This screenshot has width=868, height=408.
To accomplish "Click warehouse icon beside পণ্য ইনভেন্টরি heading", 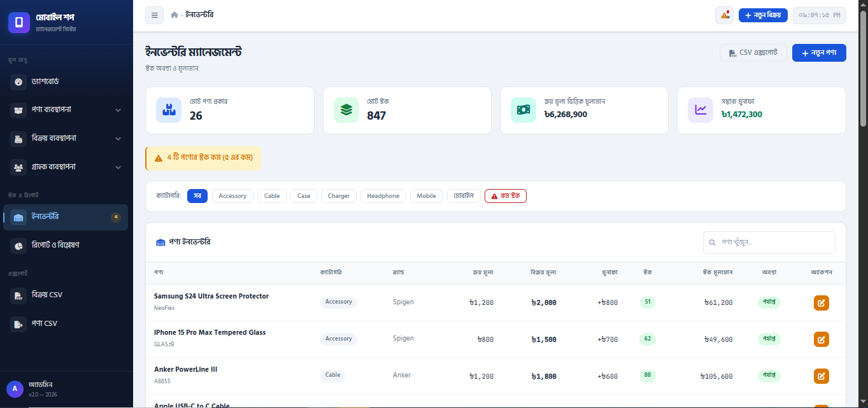I will click(160, 243).
